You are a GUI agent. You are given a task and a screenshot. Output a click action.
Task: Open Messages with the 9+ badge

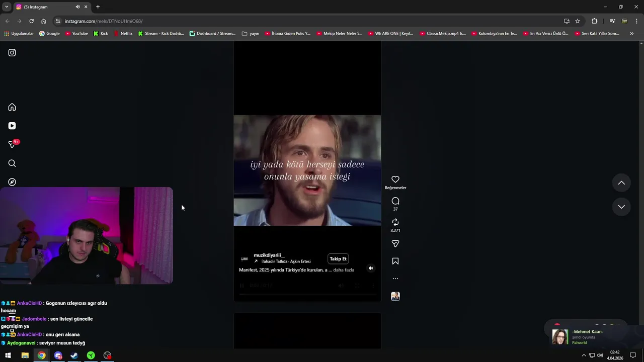click(x=13, y=144)
